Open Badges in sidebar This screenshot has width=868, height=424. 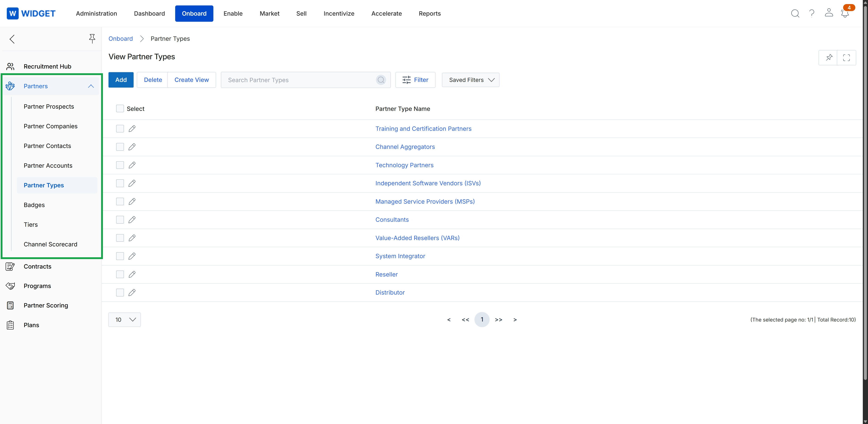tap(34, 205)
